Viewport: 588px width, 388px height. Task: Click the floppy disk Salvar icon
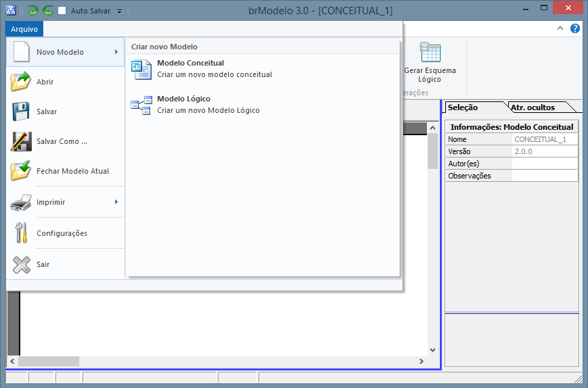(x=20, y=112)
